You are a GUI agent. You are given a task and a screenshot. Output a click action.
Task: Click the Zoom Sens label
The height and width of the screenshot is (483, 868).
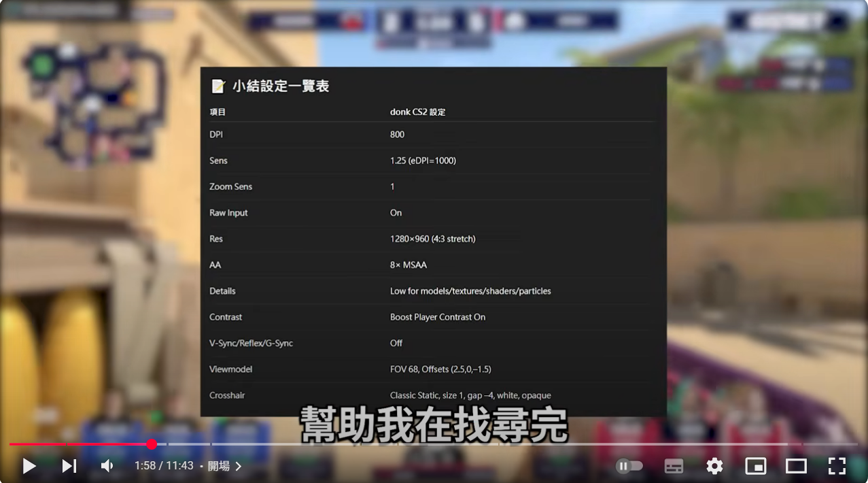pyautogui.click(x=230, y=186)
